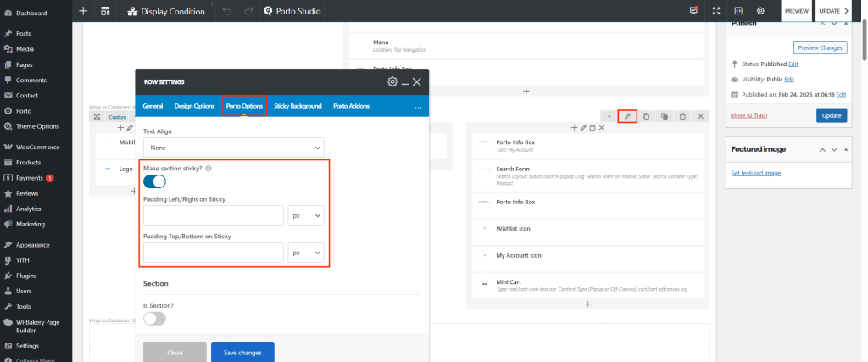Switch to the Design Options tab

tap(194, 106)
